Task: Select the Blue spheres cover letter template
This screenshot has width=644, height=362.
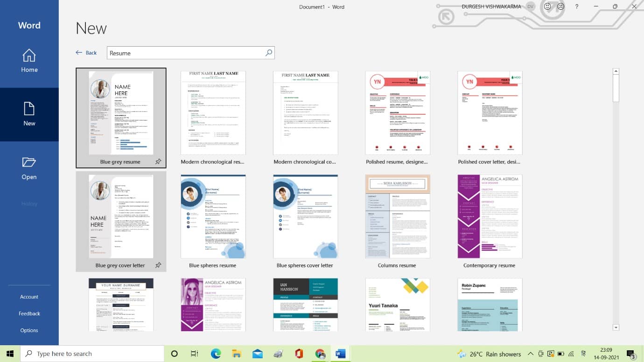Action: coord(306,221)
